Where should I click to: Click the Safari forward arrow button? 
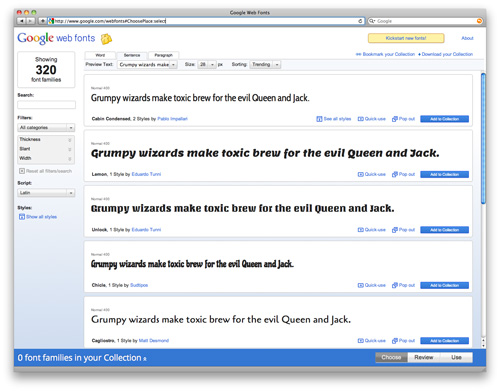(x=30, y=21)
